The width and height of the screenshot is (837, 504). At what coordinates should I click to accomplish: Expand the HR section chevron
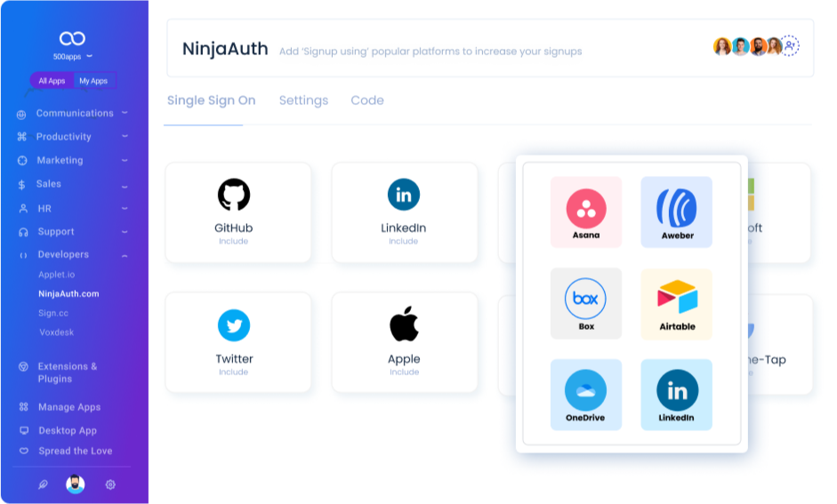[x=125, y=208]
